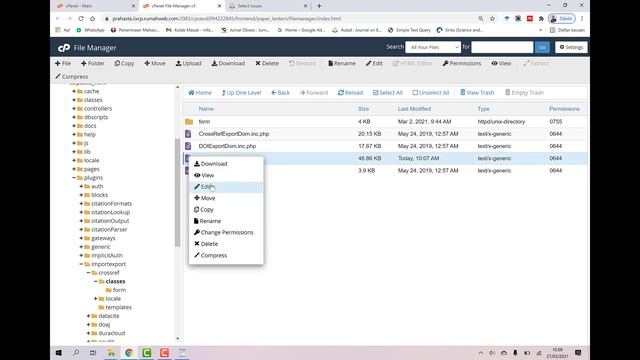Switch to the cPanel - Main browser tab
This screenshot has width=640, height=360.
coord(96,6)
